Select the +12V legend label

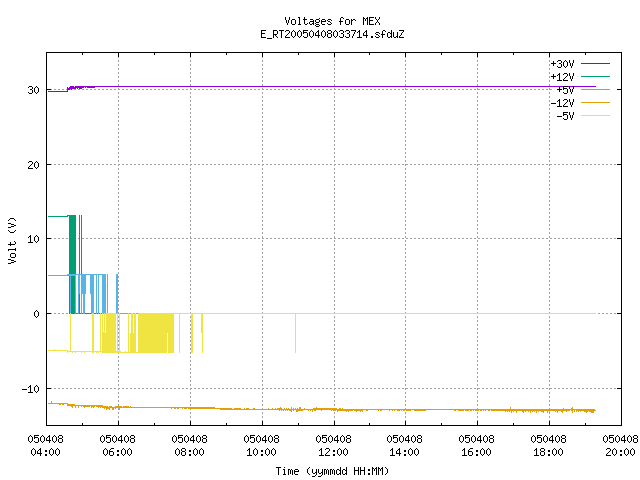click(562, 77)
